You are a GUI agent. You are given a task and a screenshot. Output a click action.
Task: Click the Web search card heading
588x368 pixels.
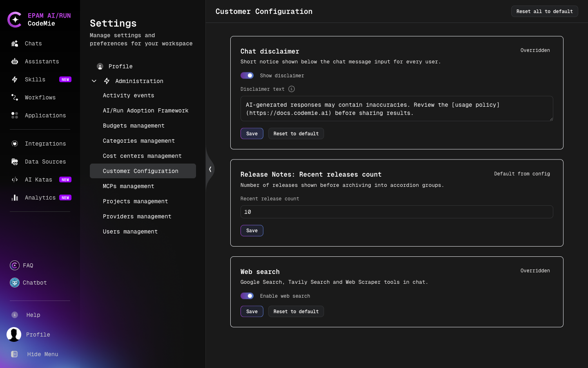(x=260, y=272)
